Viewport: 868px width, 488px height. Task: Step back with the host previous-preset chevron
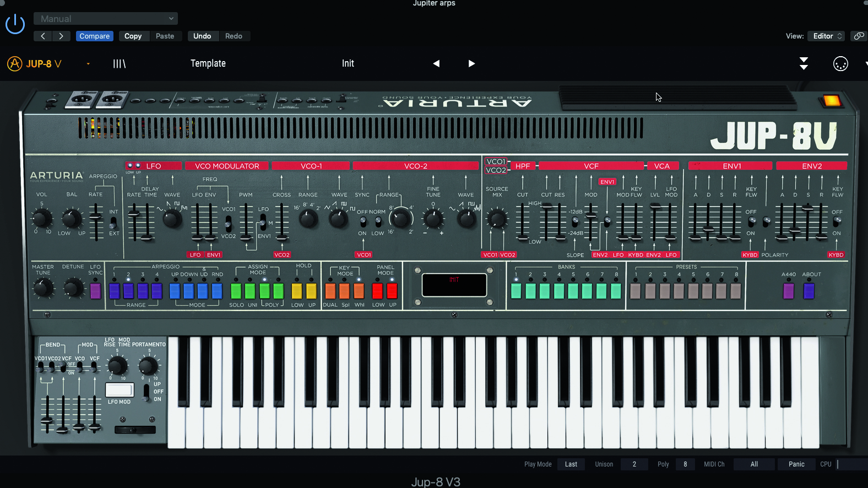point(42,36)
